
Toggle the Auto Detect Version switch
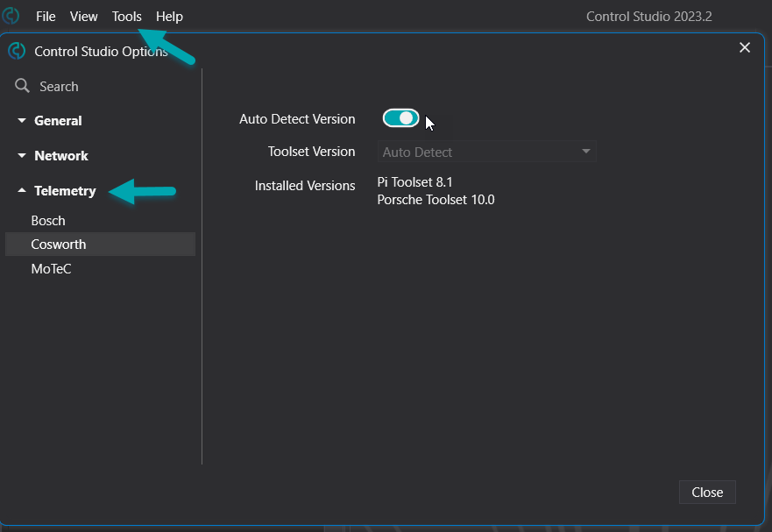(x=400, y=118)
